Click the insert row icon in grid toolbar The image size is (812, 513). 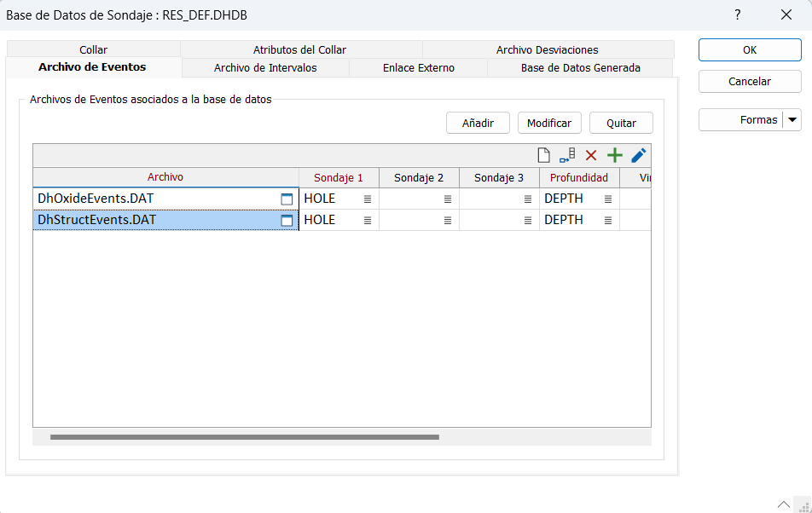coord(567,155)
